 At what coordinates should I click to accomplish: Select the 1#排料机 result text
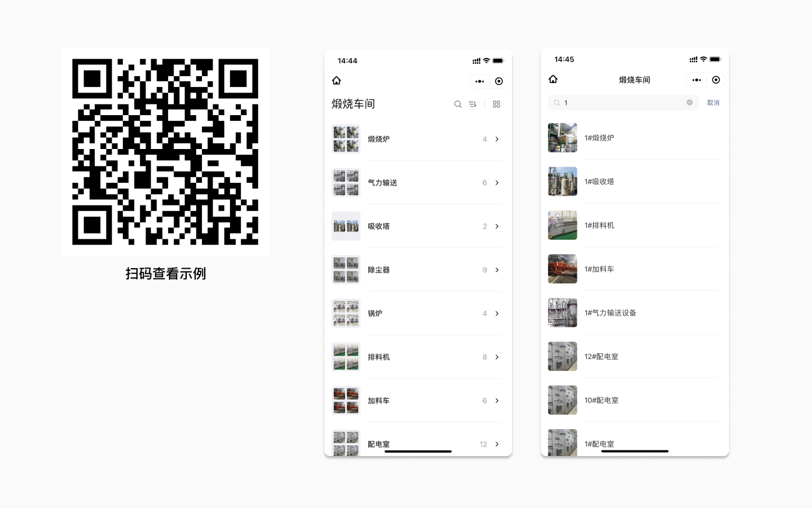pyautogui.click(x=599, y=225)
